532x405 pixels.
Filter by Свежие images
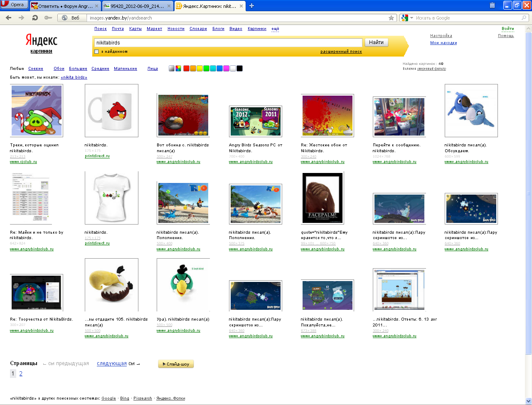pyautogui.click(x=36, y=69)
